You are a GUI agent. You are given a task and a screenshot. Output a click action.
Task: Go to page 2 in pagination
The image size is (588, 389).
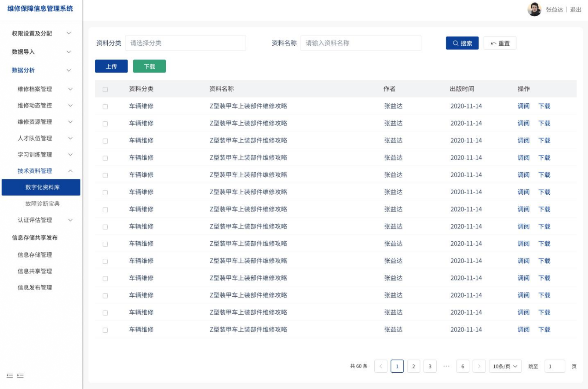(413, 366)
